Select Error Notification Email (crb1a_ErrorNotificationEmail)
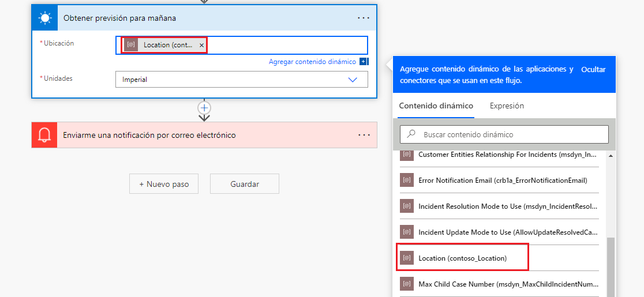Image resolution: width=644 pixels, height=297 pixels. (499, 180)
